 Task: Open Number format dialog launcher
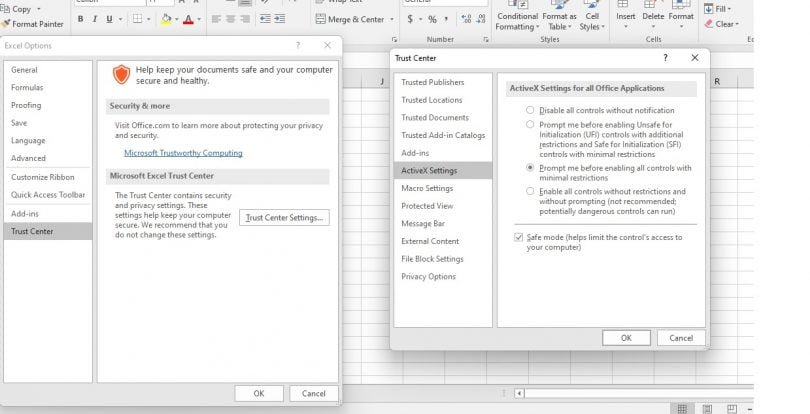pos(486,39)
